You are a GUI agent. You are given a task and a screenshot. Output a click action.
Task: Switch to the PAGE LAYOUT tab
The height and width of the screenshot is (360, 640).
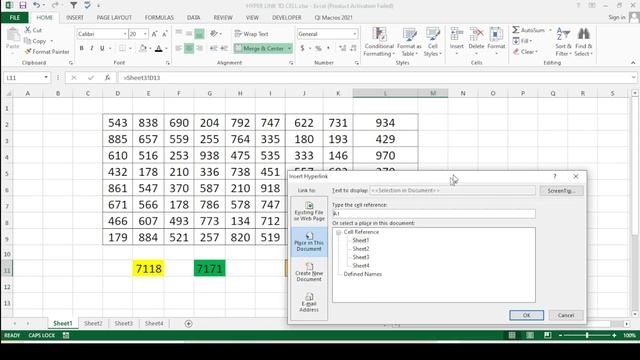(x=114, y=18)
